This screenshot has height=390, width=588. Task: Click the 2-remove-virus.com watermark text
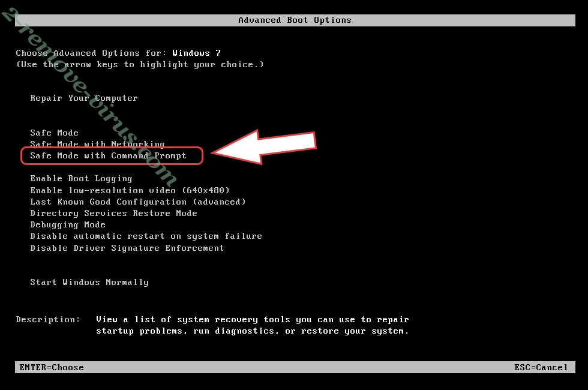(x=89, y=97)
